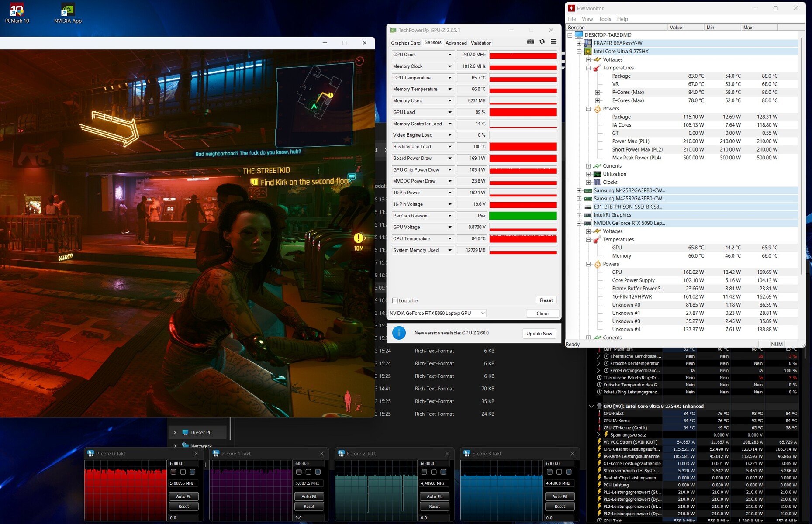Collapse the CPU [#0] Intel Core Ultra section
This screenshot has height=524, width=812.
(591, 406)
